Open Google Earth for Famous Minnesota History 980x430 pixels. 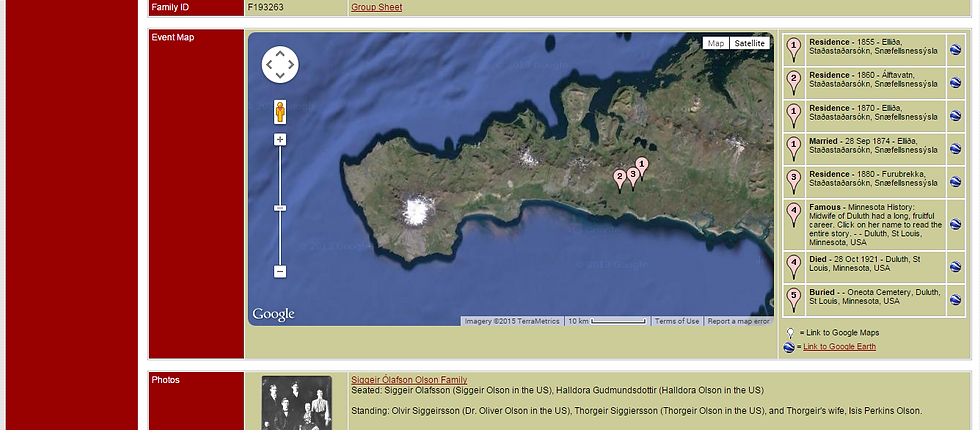pyautogui.click(x=955, y=224)
